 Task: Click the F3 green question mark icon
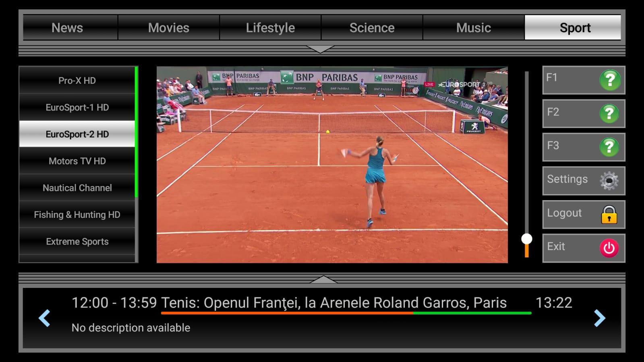(x=609, y=147)
